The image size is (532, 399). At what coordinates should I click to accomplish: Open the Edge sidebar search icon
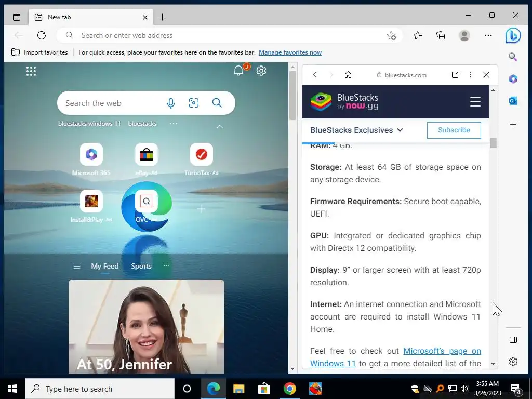[513, 57]
